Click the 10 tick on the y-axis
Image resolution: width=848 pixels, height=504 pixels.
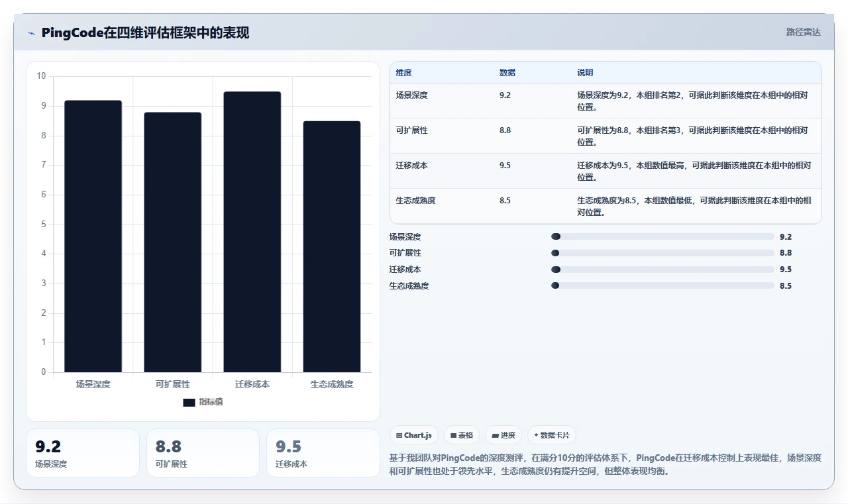[42, 76]
